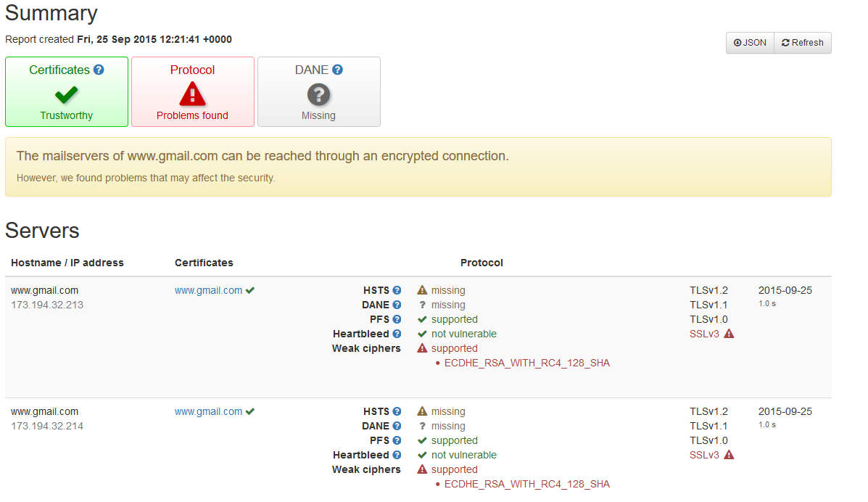Refresh the report
The height and width of the screenshot is (502, 868).
coord(803,43)
